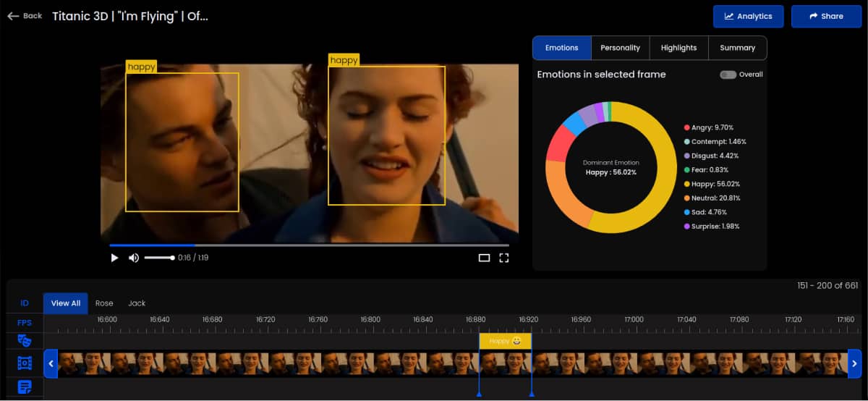The width and height of the screenshot is (868, 401).
Task: Click the 151 - 200 of 661 counter
Action: pos(827,285)
